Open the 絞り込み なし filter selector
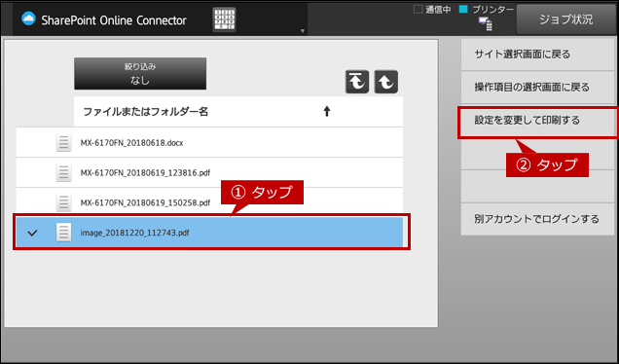Screen dimensions: 619x364 (140, 73)
